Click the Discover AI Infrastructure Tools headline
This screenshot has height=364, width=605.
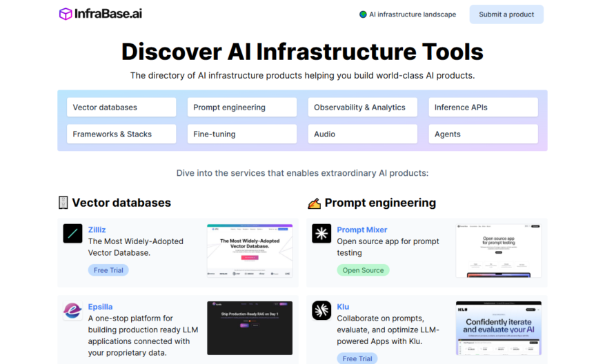[x=302, y=52]
